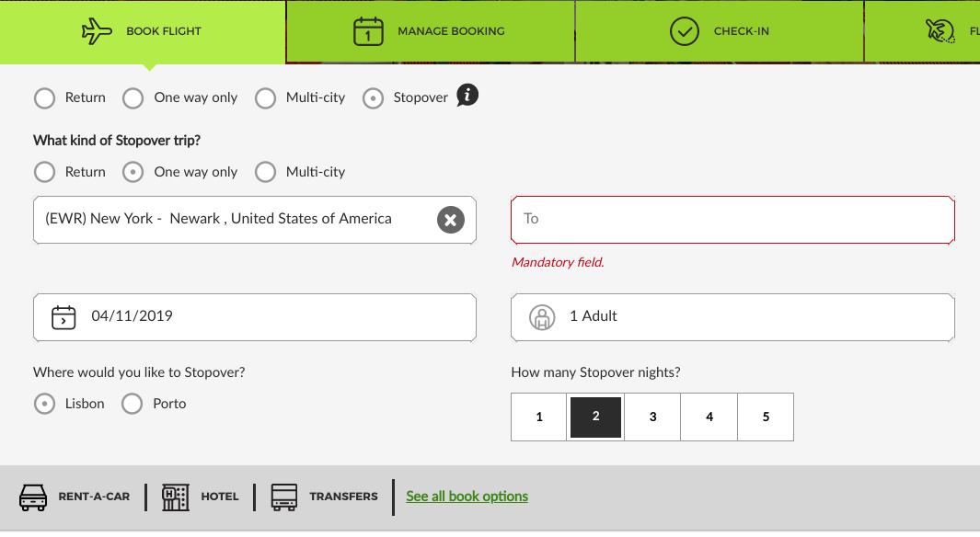980x537 pixels.
Task: Click the airplane icon in Book Flight
Action: tap(96, 31)
